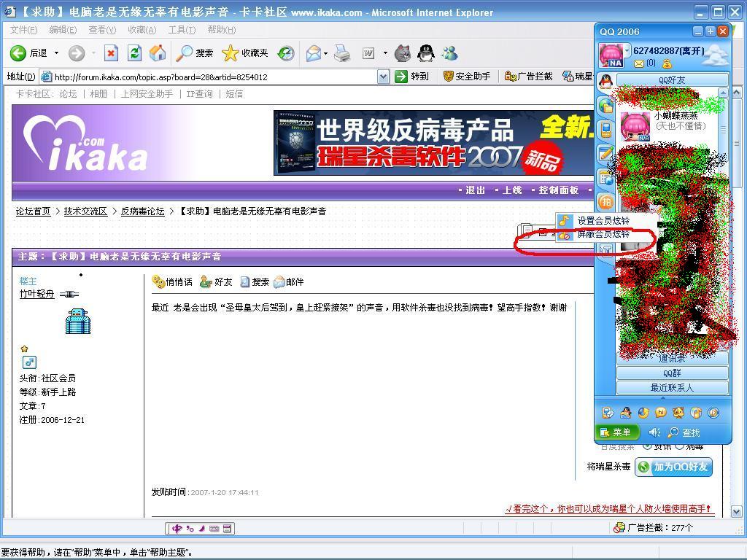
Task: Click the QQ media play button icon
Action: click(713, 413)
